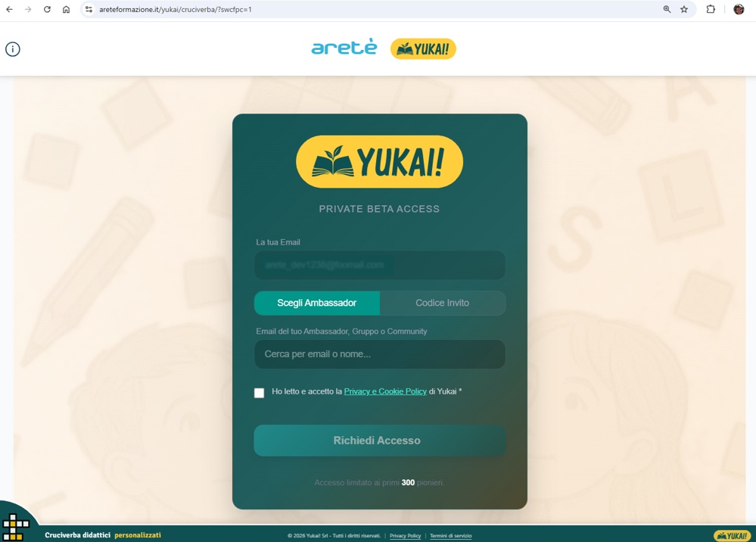756x542 pixels.
Task: Click the ambassador search field
Action: tap(380, 354)
